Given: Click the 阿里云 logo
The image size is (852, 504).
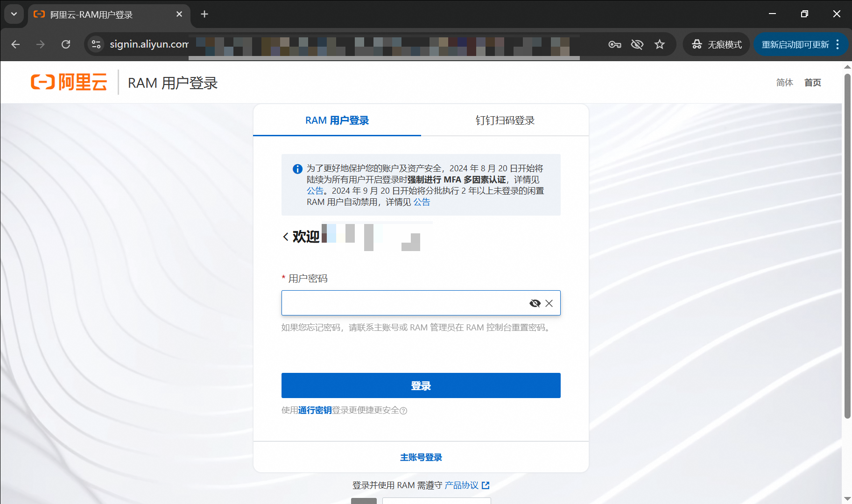Looking at the screenshot, I should pyautogui.click(x=69, y=82).
